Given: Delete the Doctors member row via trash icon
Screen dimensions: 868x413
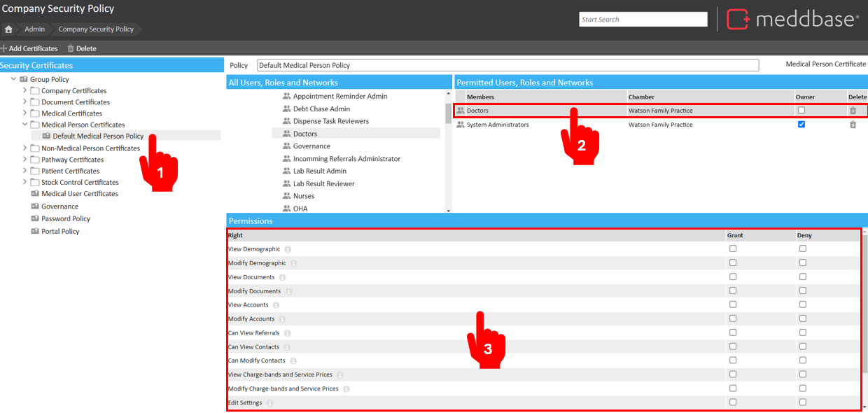Looking at the screenshot, I should point(852,111).
